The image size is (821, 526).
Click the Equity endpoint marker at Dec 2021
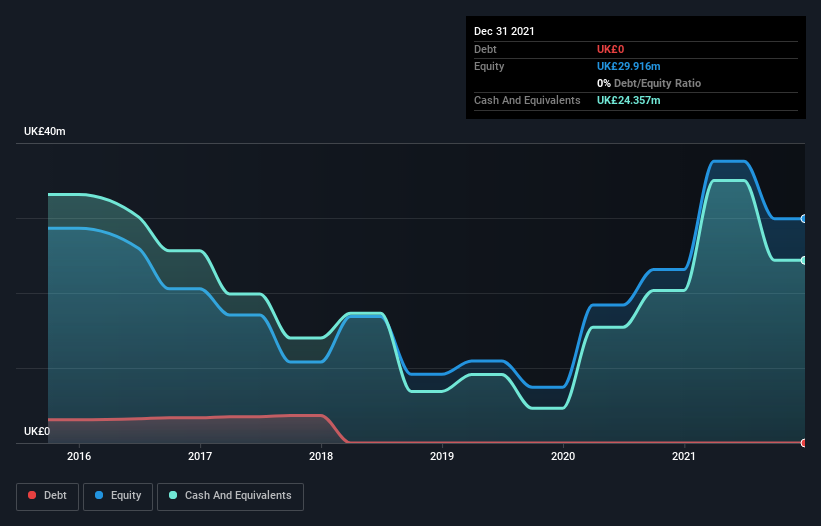804,219
